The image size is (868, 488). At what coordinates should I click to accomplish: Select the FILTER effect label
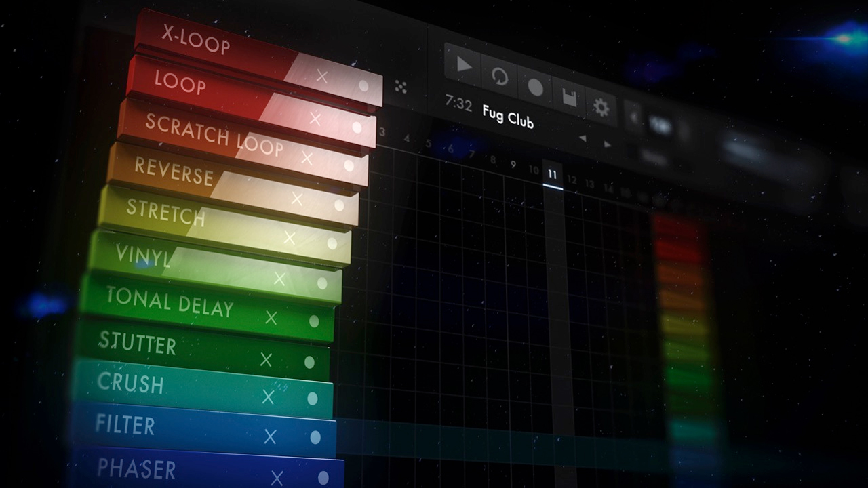125,424
